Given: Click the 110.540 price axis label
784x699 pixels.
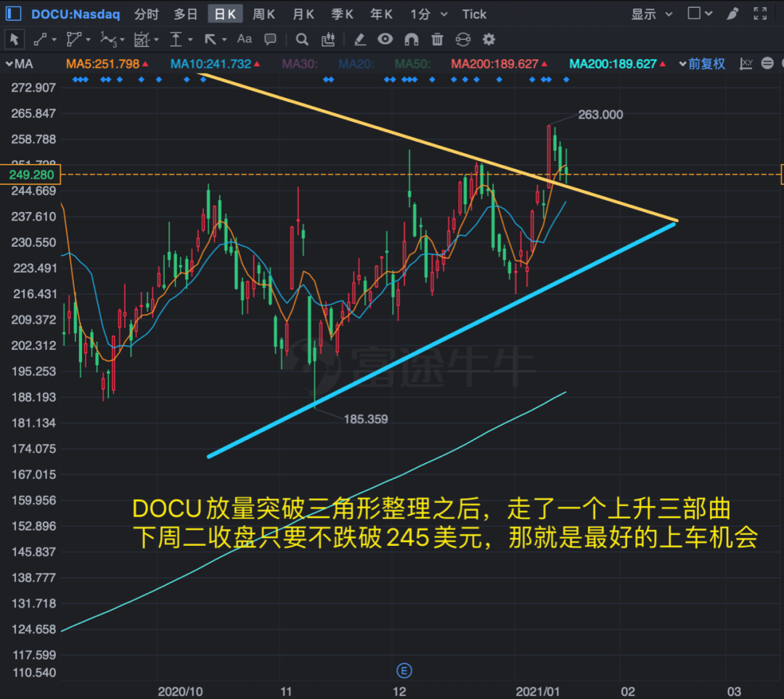Looking at the screenshot, I should tap(33, 672).
